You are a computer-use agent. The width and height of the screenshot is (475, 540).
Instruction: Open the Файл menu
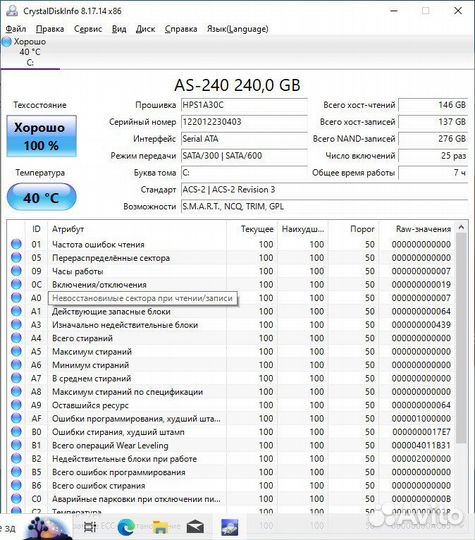tap(16, 29)
